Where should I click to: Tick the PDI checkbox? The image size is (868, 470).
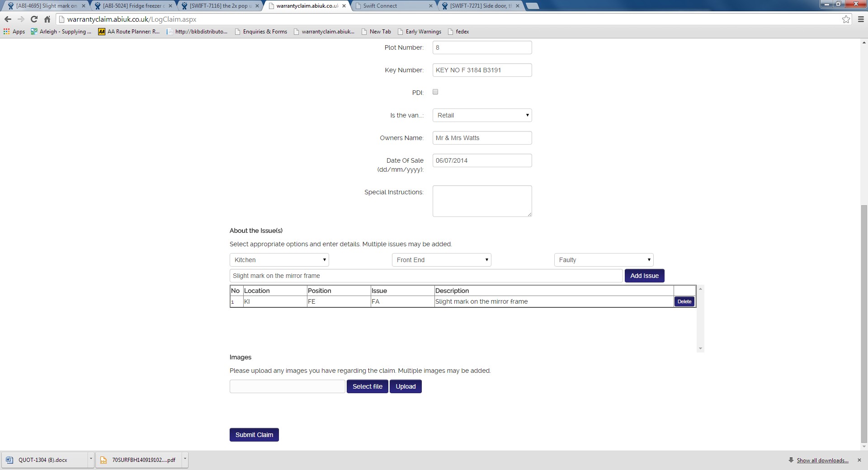tap(435, 92)
